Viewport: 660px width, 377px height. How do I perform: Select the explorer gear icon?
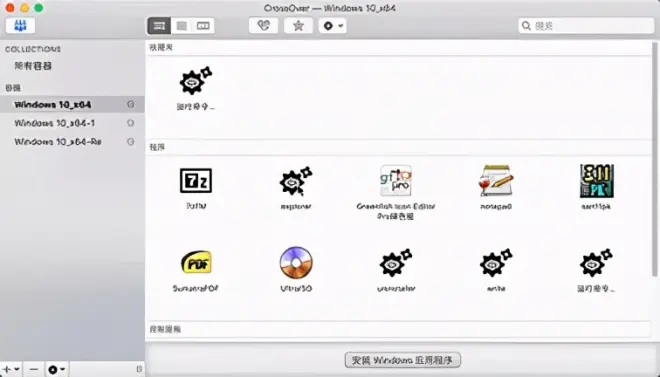click(x=296, y=181)
